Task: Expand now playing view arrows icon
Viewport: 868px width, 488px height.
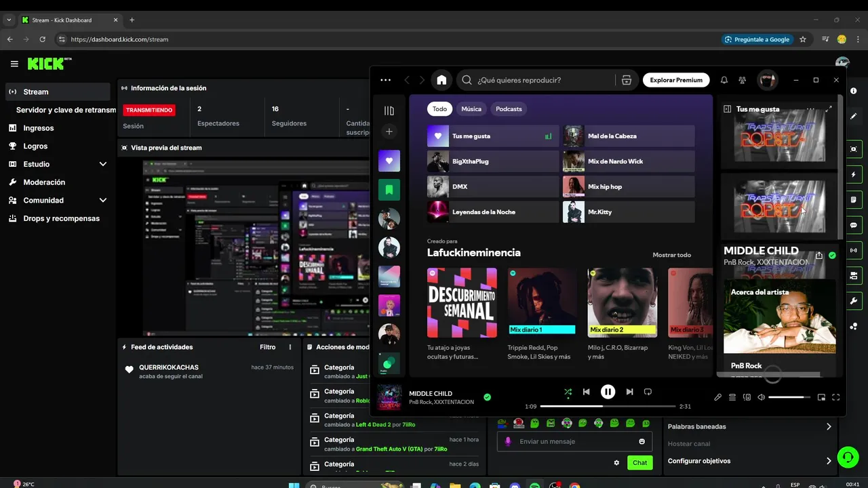Action: tap(829, 108)
